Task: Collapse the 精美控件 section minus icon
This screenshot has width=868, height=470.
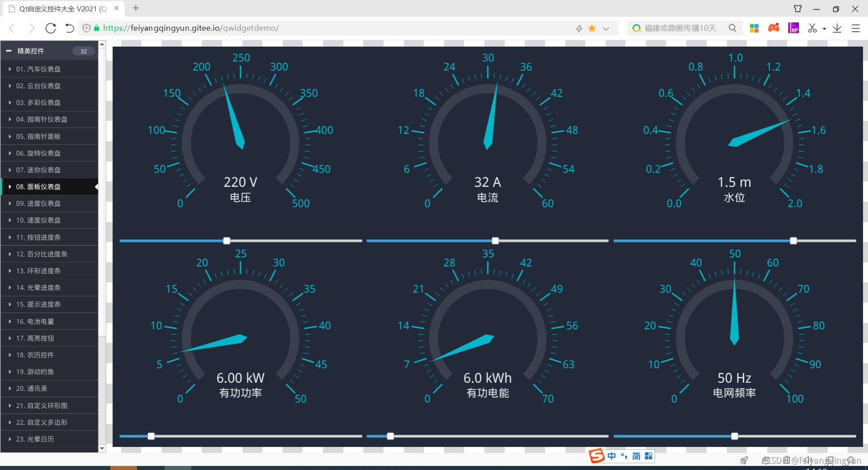Action: [x=9, y=51]
